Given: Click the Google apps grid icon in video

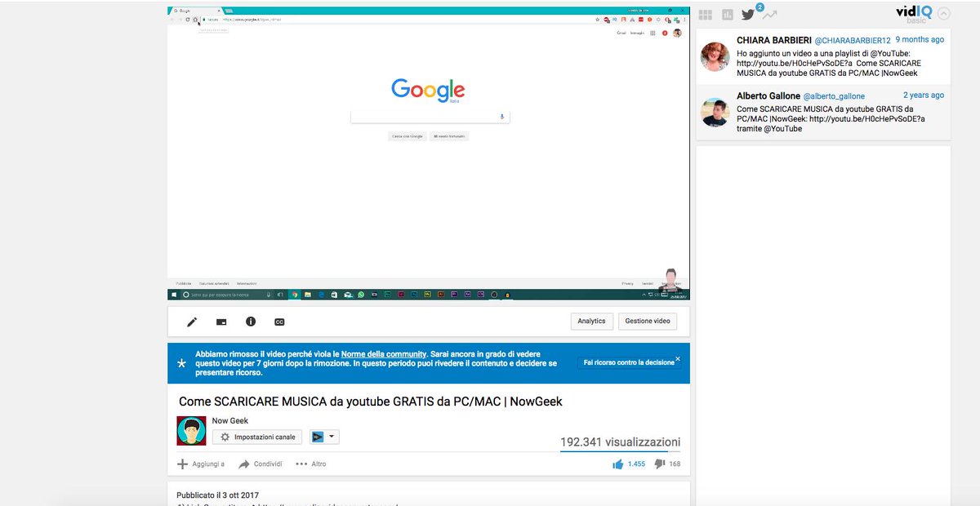Looking at the screenshot, I should (x=653, y=33).
